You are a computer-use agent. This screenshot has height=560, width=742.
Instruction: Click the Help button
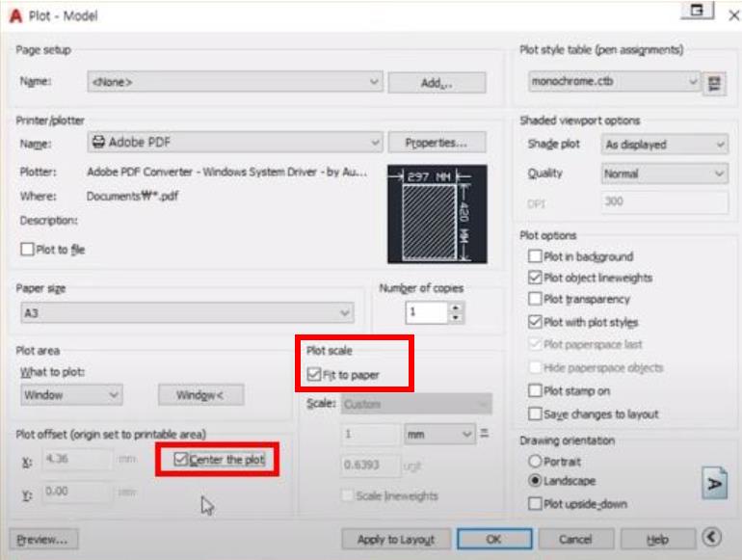(658, 539)
